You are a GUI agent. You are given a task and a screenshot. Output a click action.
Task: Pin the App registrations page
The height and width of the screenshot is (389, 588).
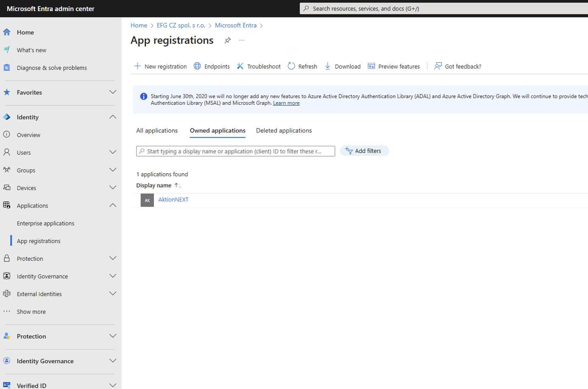(x=228, y=40)
